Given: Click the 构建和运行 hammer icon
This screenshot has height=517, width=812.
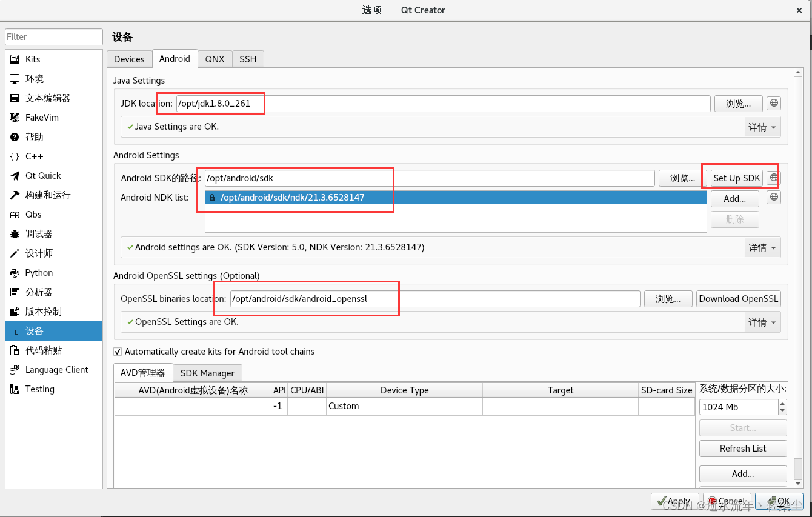Looking at the screenshot, I should click(15, 195).
